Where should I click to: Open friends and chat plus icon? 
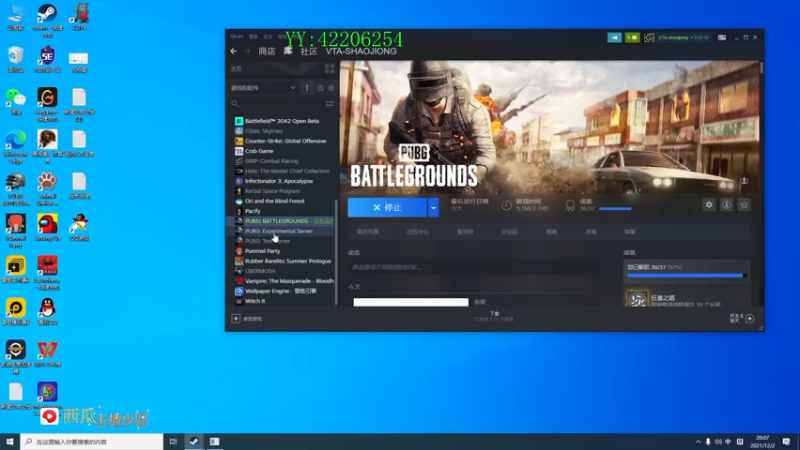tap(749, 318)
